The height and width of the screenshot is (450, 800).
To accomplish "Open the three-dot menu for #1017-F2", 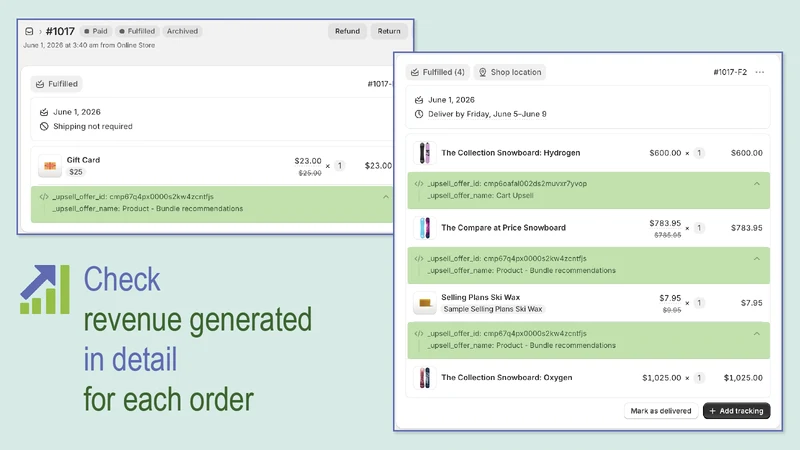I will coord(760,72).
